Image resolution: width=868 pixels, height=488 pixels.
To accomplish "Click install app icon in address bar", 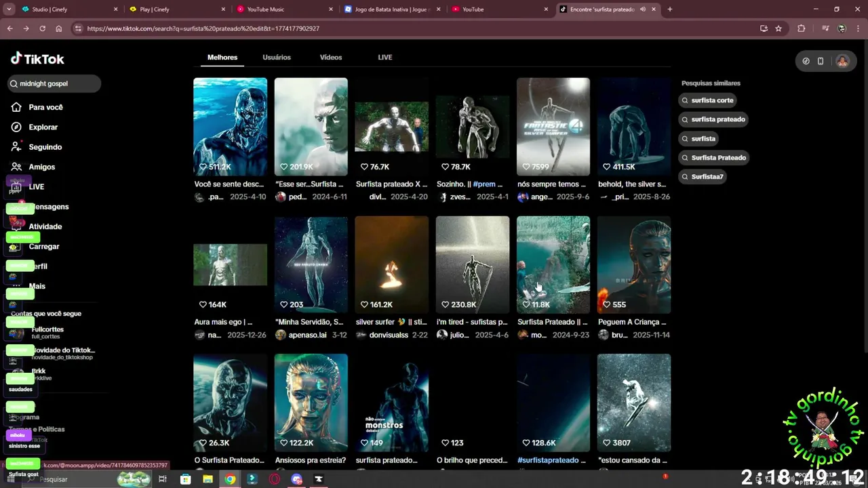I will 764,28.
